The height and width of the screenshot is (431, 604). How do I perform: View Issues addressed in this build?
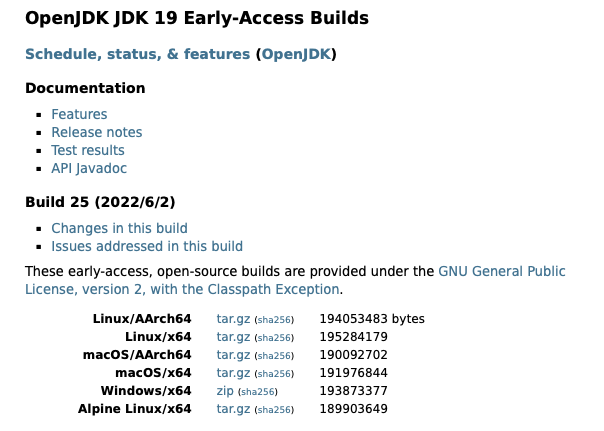coord(147,247)
